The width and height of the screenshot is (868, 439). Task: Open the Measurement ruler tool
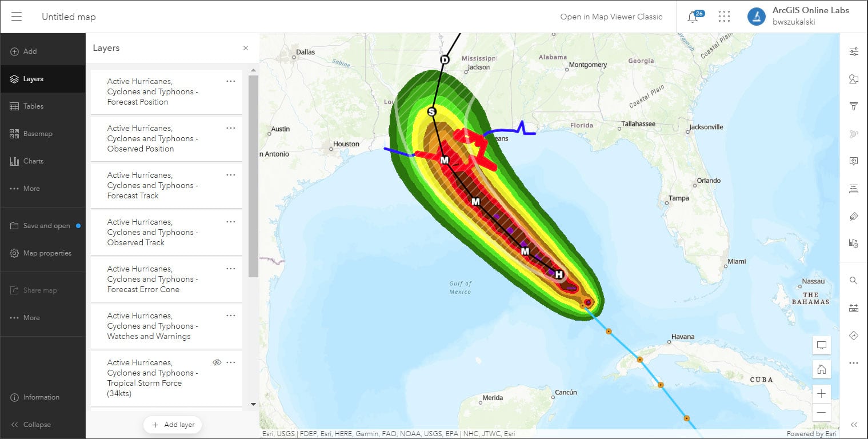(853, 307)
